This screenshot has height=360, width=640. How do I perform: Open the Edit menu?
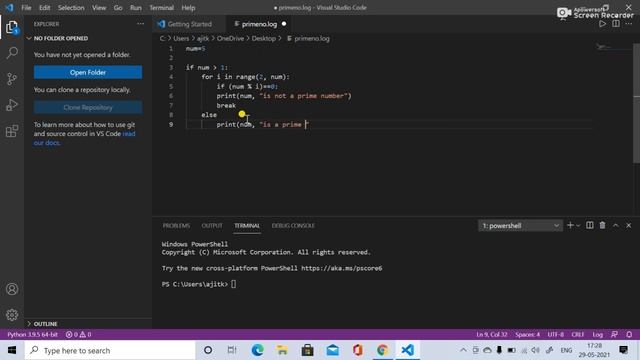point(44,7)
